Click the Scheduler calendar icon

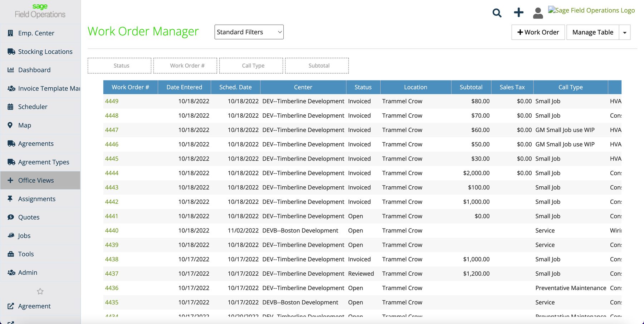pos(10,107)
